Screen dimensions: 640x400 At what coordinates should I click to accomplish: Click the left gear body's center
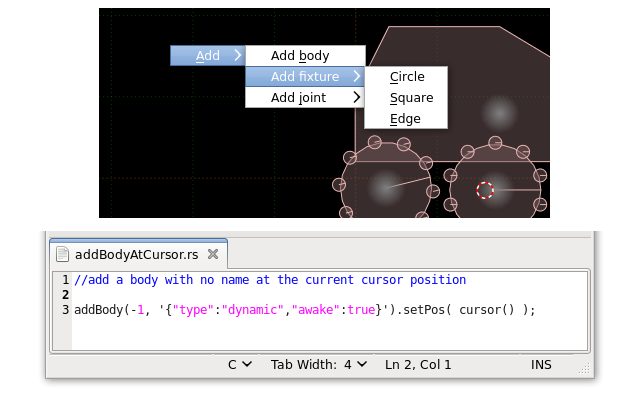385,187
